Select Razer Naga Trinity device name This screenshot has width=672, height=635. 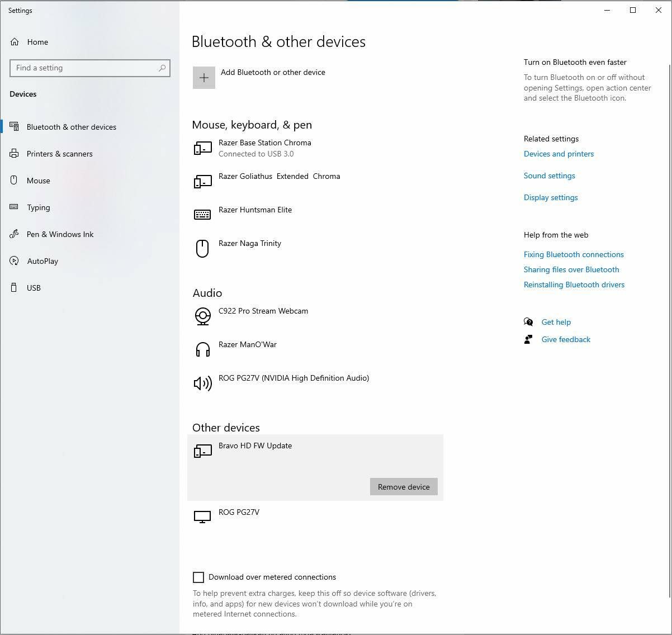tap(250, 243)
